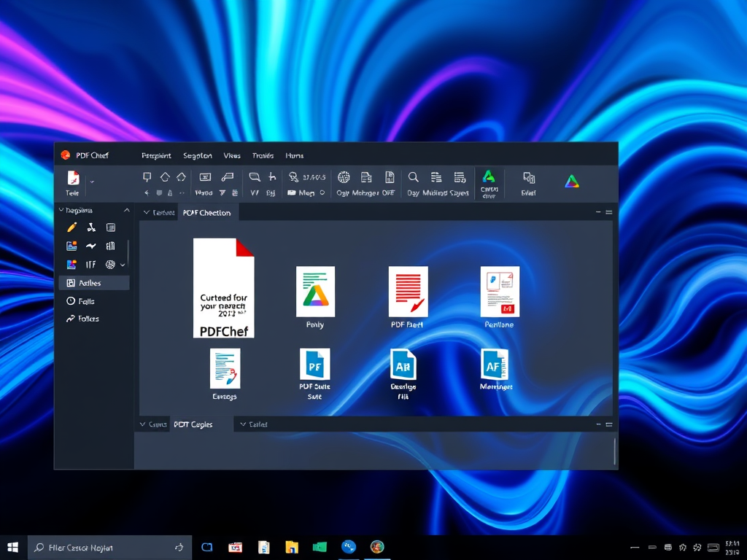Screen dimensions: 747x560
Task: Click the red PDF file icon in toolbar
Action: (x=72, y=178)
